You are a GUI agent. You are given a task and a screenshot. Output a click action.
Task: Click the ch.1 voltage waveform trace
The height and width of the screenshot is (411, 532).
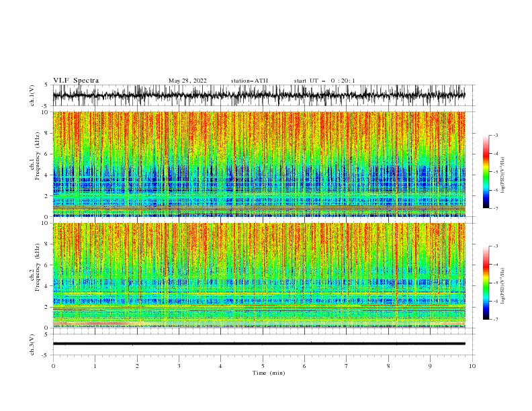point(259,95)
